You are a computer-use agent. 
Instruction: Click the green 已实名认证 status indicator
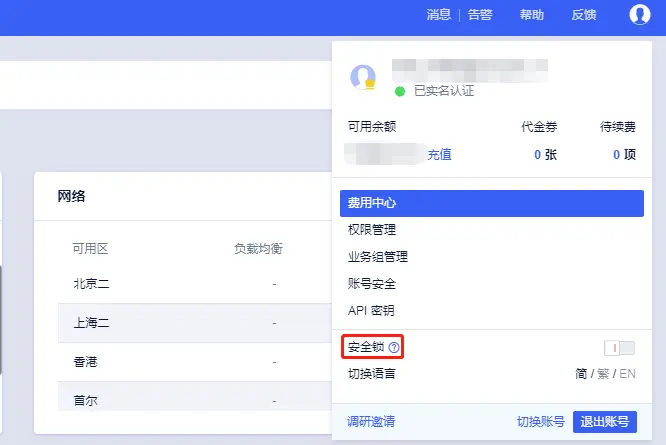[x=400, y=91]
